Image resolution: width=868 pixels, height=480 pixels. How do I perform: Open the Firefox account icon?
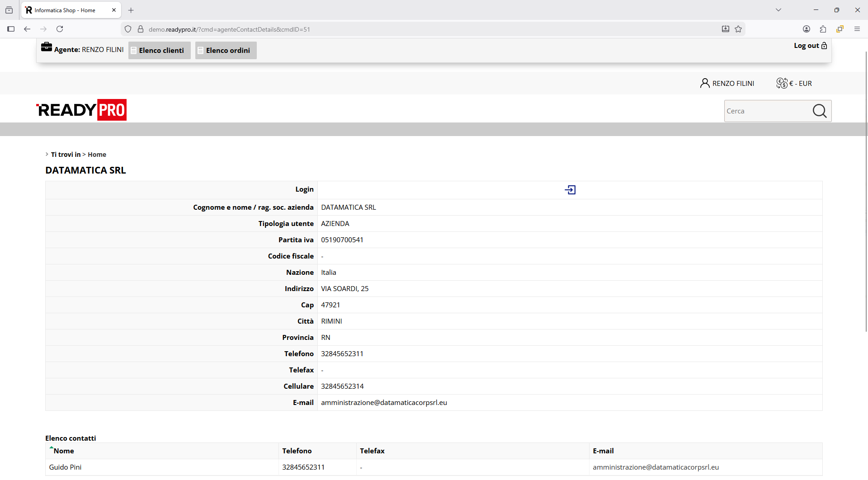point(807,29)
